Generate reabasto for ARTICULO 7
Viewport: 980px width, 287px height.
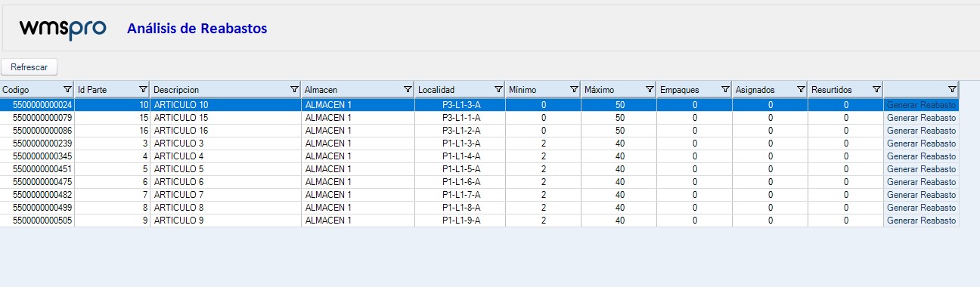[921, 195]
